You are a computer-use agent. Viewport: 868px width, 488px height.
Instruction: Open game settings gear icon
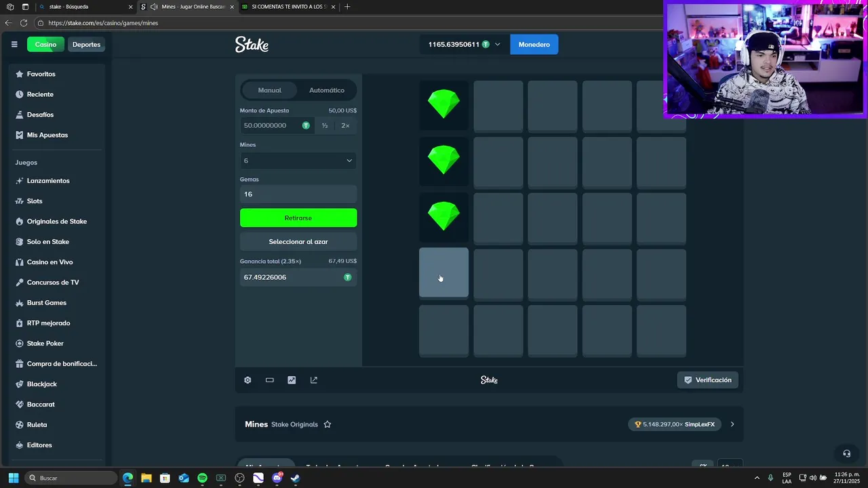(x=248, y=380)
